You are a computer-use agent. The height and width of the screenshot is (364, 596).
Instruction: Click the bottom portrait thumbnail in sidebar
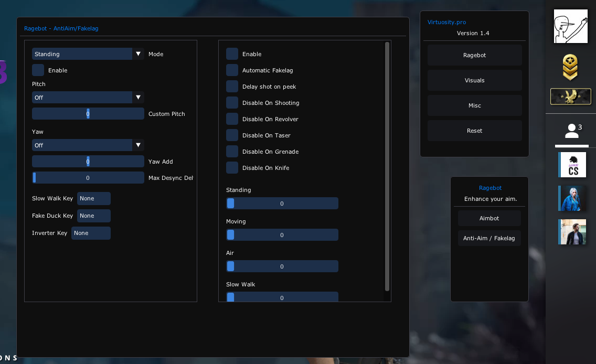click(x=572, y=231)
